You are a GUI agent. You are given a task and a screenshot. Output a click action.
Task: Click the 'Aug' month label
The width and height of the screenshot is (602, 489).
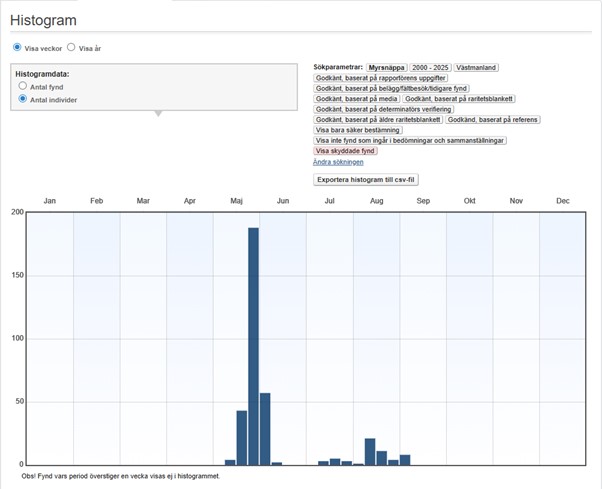tap(376, 201)
